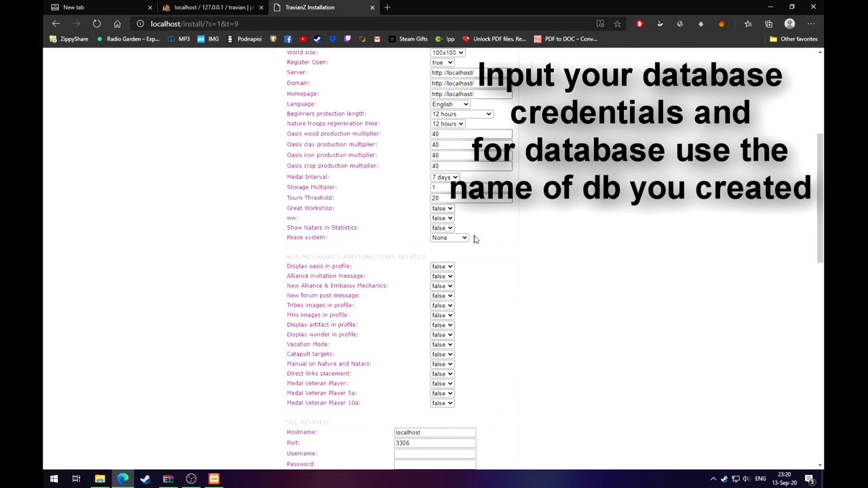This screenshot has height=488, width=868.
Task: Reload the current page
Action: pos(97,24)
